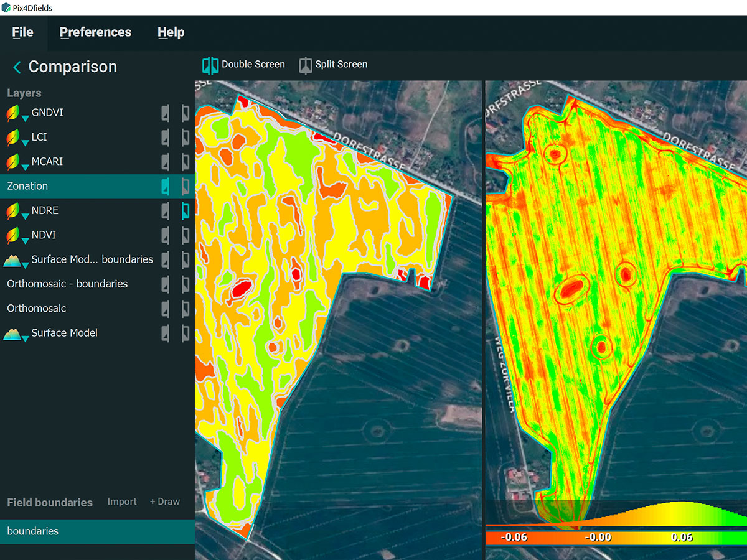747x560 pixels.
Task: Click Import under Field boundaries
Action: pos(122,502)
